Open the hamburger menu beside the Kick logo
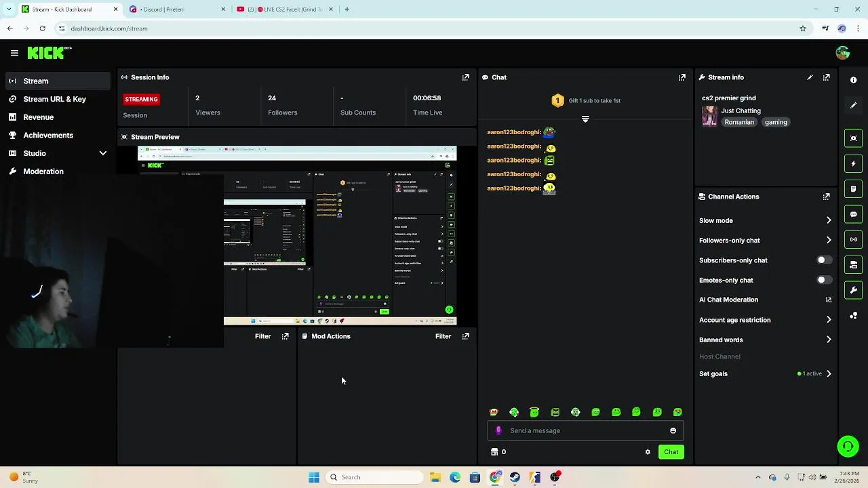The width and height of the screenshot is (868, 488). point(14,52)
